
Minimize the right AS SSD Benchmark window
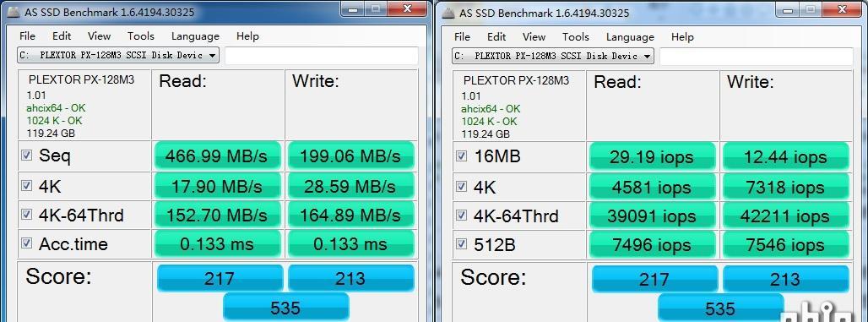click(787, 9)
